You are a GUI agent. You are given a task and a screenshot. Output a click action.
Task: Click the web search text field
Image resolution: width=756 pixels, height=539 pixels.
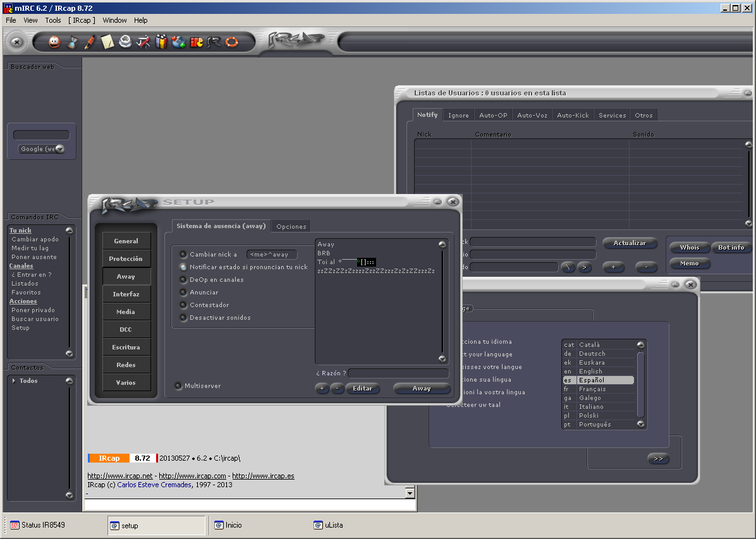tap(42, 135)
